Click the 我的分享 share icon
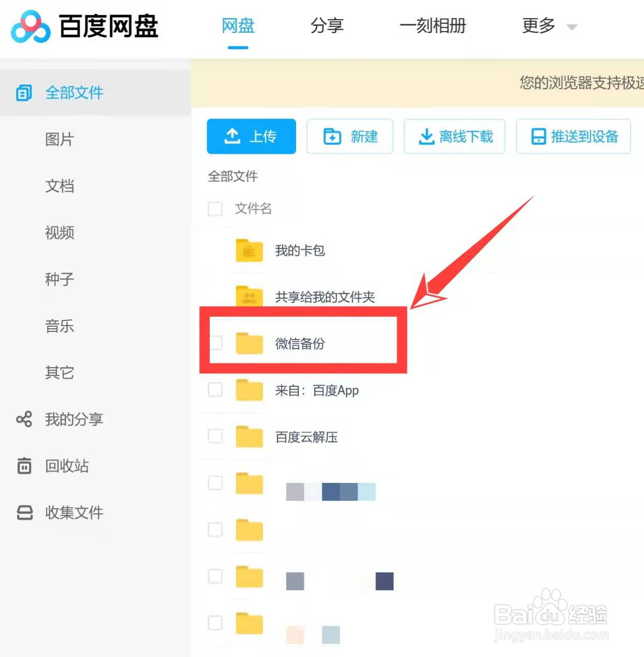 tap(24, 419)
